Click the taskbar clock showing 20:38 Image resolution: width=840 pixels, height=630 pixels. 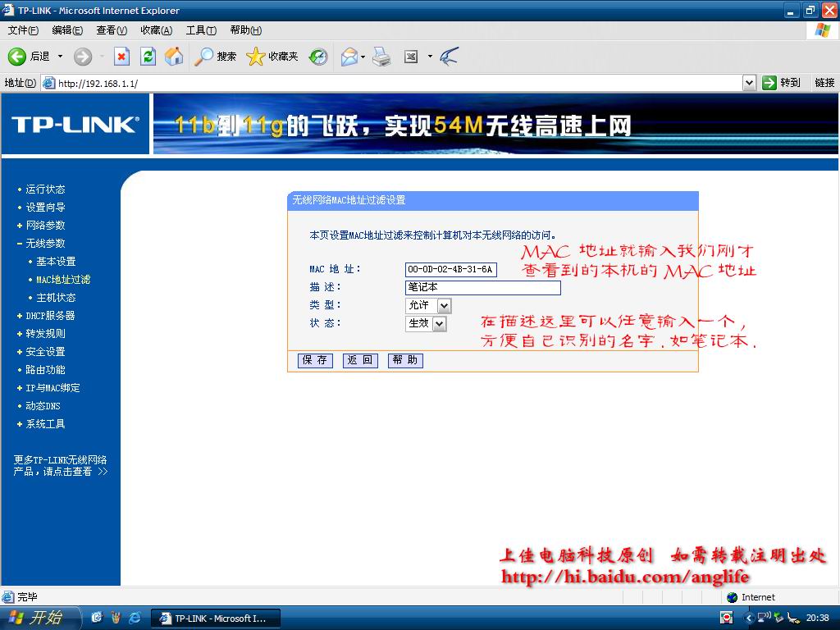817,618
